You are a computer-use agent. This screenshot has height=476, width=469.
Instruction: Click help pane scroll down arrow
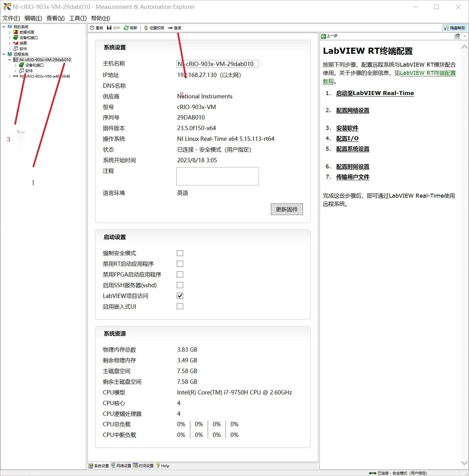point(464,463)
